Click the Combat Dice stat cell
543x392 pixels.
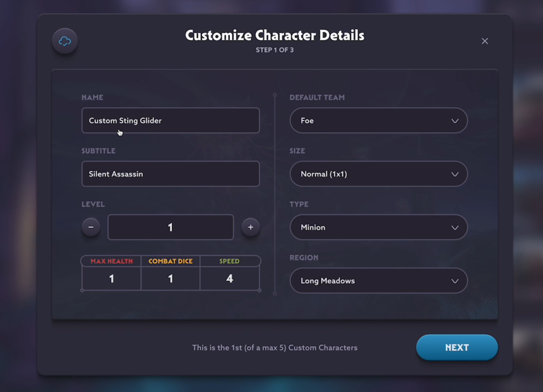pyautogui.click(x=170, y=278)
